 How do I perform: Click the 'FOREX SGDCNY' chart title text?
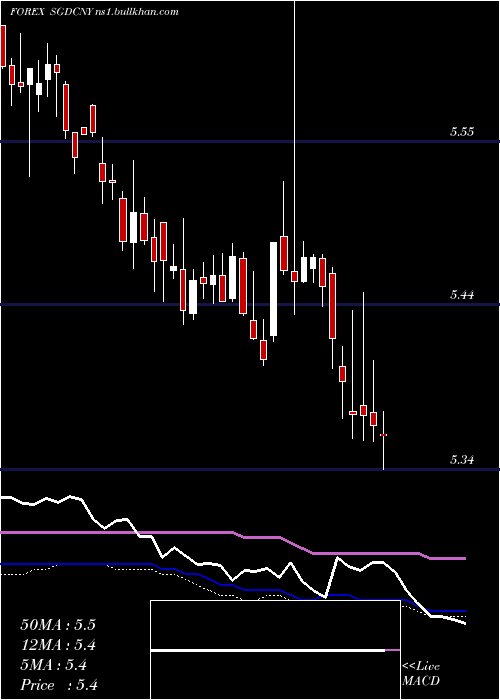point(53,12)
